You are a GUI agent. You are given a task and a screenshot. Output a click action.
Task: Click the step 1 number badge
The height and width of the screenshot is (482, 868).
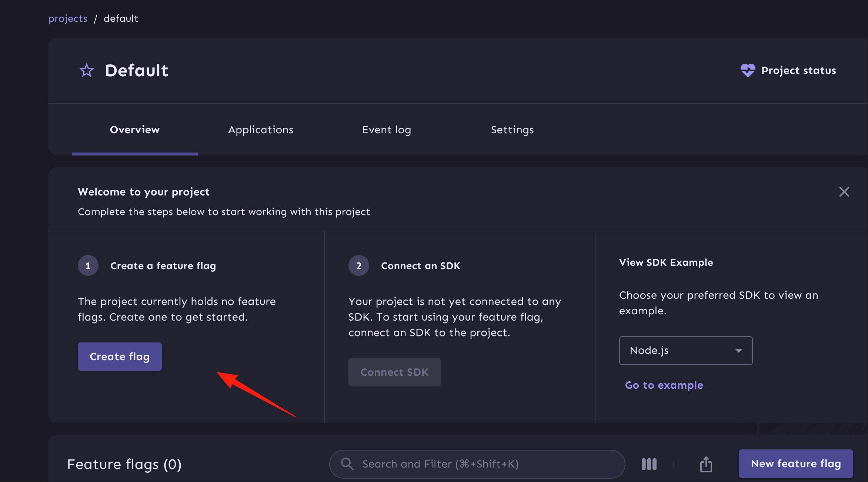(x=88, y=265)
